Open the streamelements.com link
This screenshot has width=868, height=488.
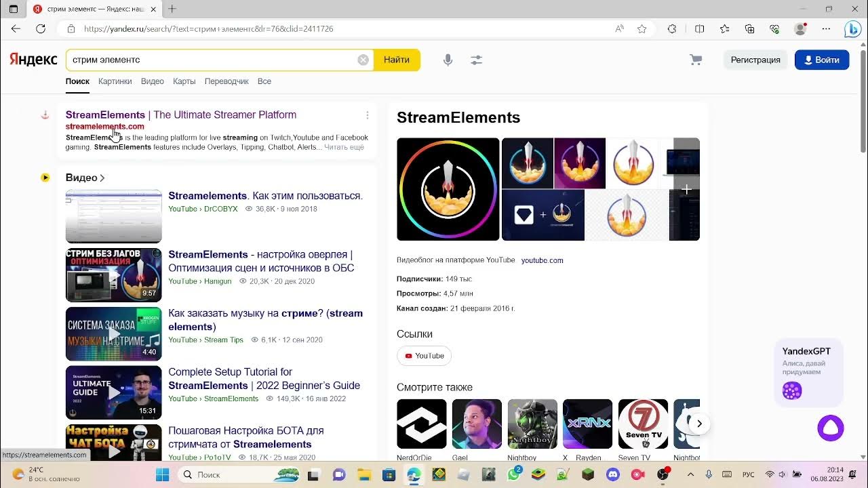click(105, 126)
